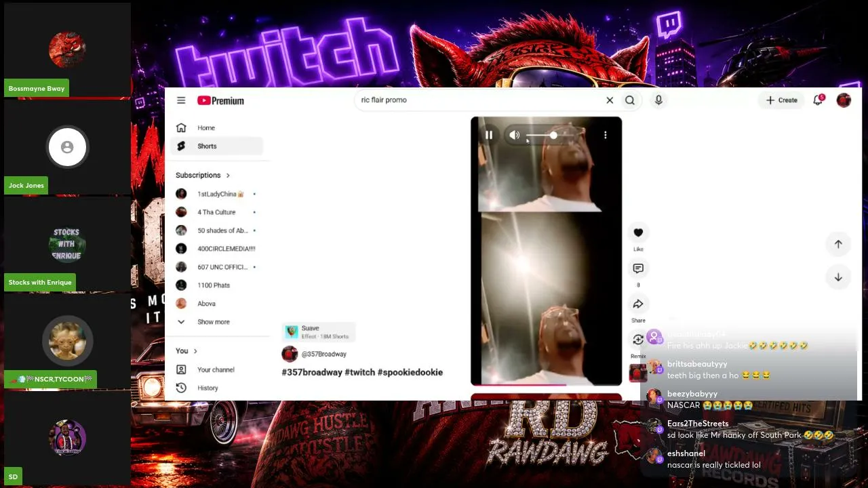Open 1stLadyChina subscription
This screenshot has height=488, width=868.
click(218, 194)
